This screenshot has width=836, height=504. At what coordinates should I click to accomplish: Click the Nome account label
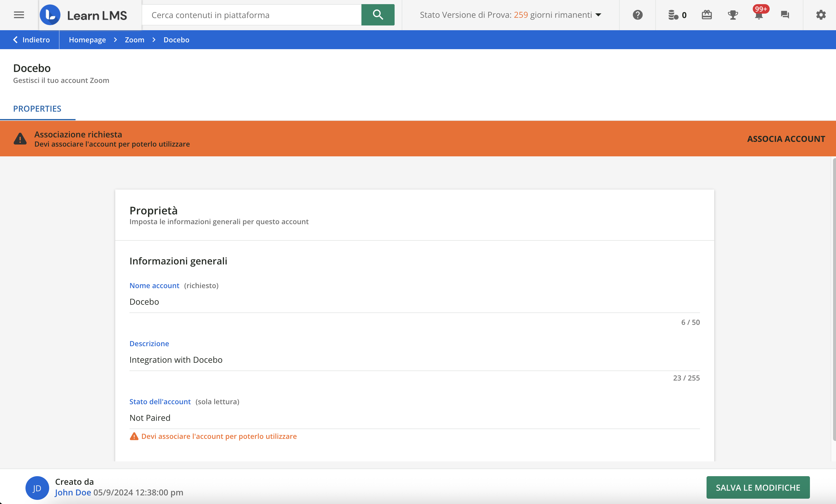[x=154, y=285]
